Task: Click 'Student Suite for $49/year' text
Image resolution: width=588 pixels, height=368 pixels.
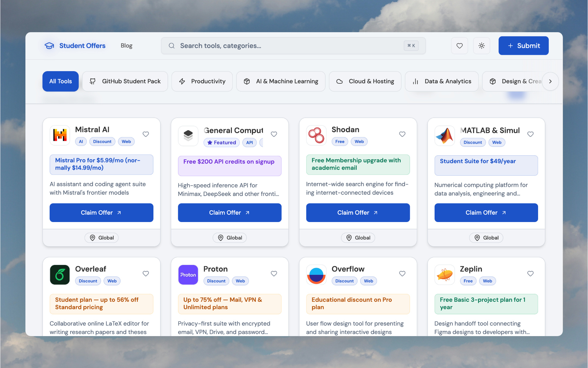Action: click(478, 161)
